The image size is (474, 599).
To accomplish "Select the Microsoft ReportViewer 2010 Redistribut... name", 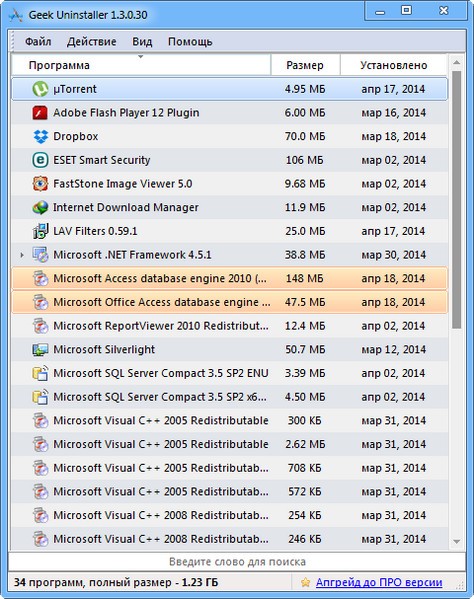I will [161, 326].
